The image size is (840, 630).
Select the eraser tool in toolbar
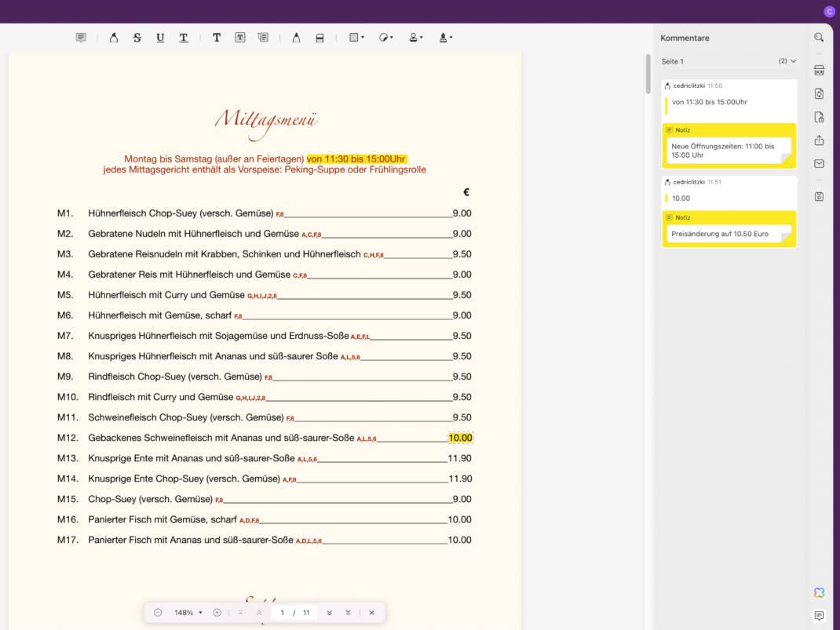320,38
